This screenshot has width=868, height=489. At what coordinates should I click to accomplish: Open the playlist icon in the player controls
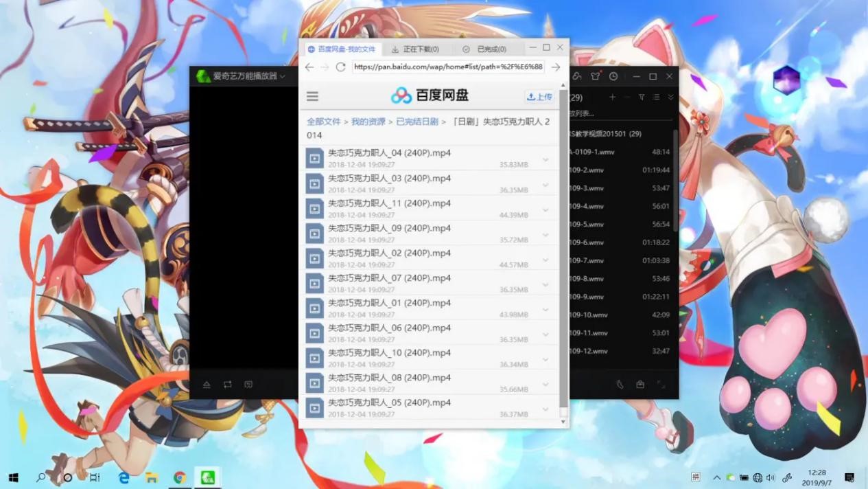click(248, 385)
